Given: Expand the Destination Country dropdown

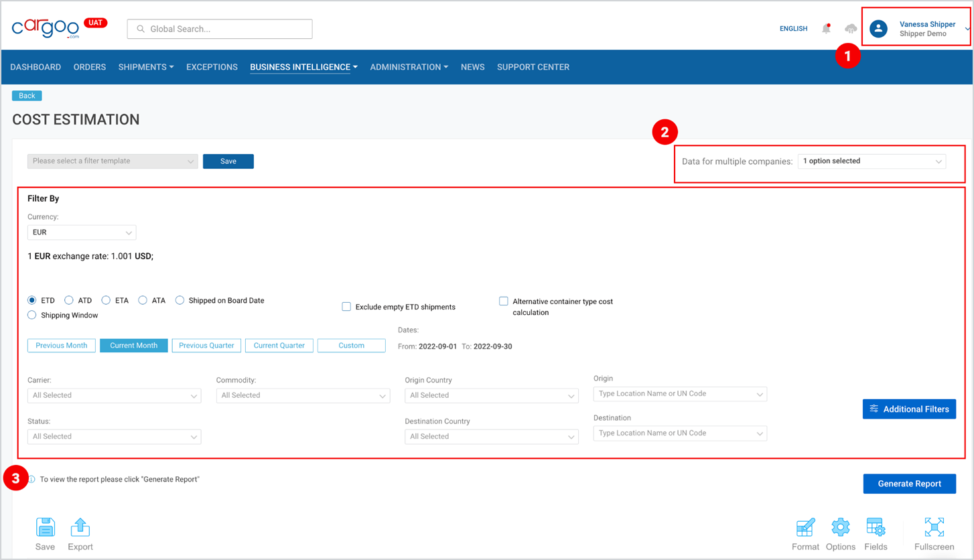Looking at the screenshot, I should (x=491, y=436).
